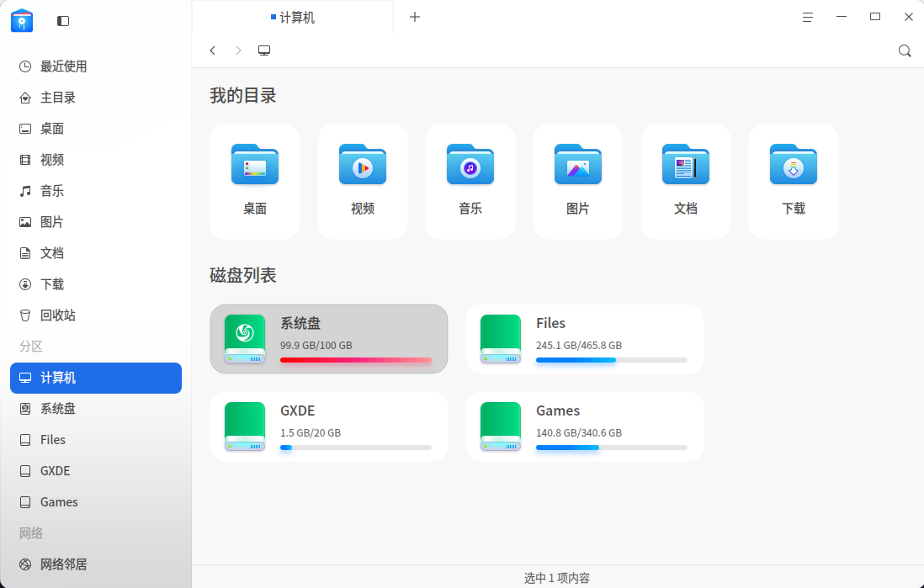Select the GXDE disk drive icon

tap(245, 426)
